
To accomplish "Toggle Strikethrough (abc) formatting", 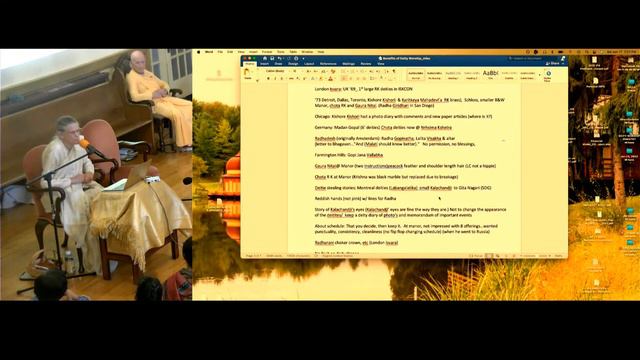I will click(291, 78).
